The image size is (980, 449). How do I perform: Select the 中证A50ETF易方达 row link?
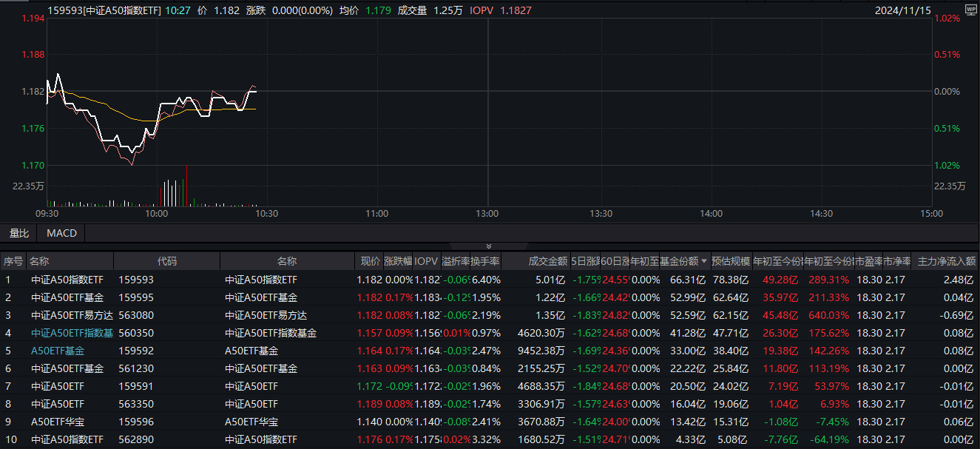(68, 315)
